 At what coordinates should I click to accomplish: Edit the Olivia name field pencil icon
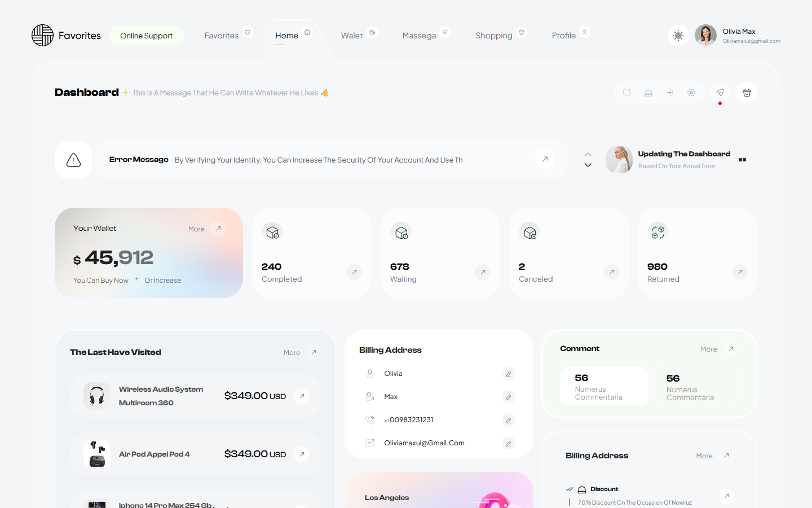point(508,374)
